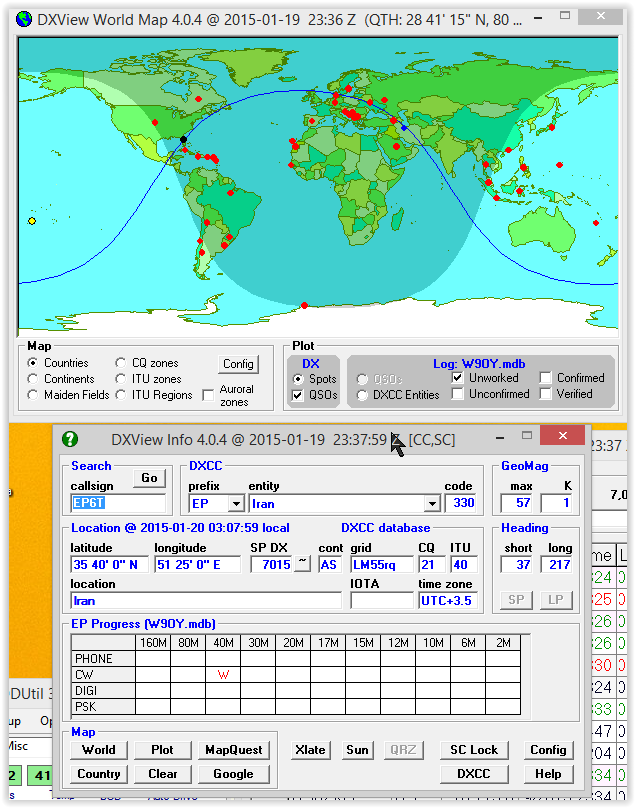Screen dimensions: 635x808
Task: Enable the Confirmed checkbox
Action: click(545, 378)
